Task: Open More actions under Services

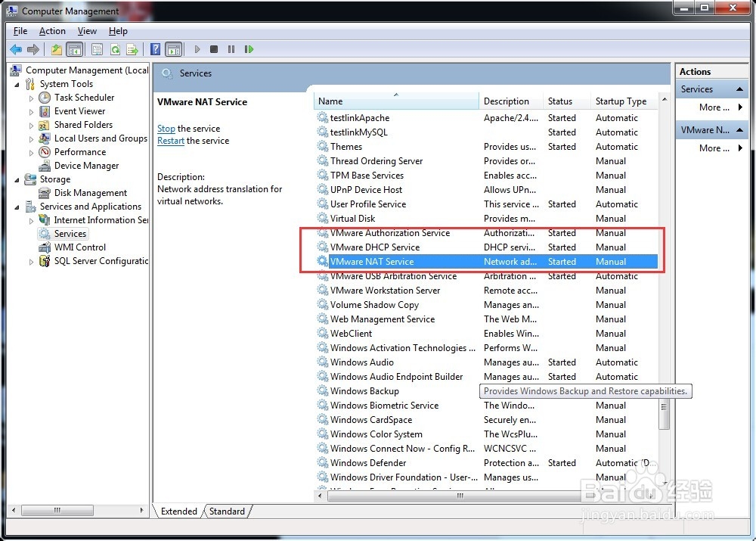Action: coord(720,107)
